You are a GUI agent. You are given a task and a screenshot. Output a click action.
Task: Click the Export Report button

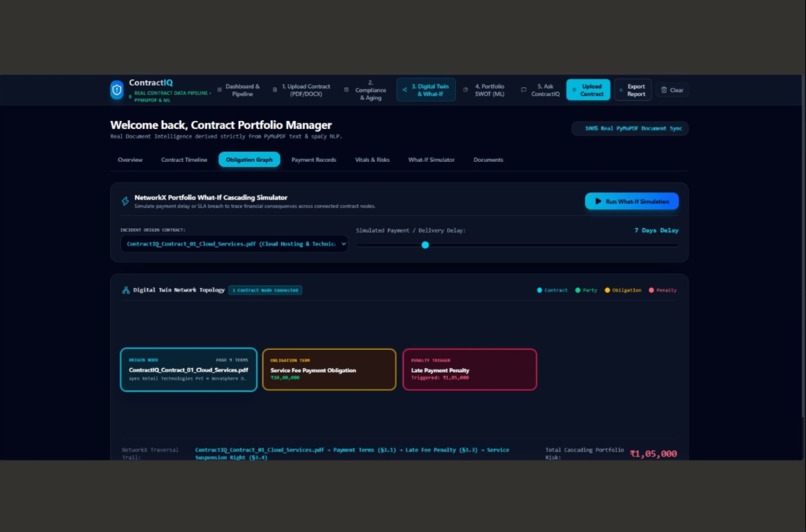tap(633, 90)
